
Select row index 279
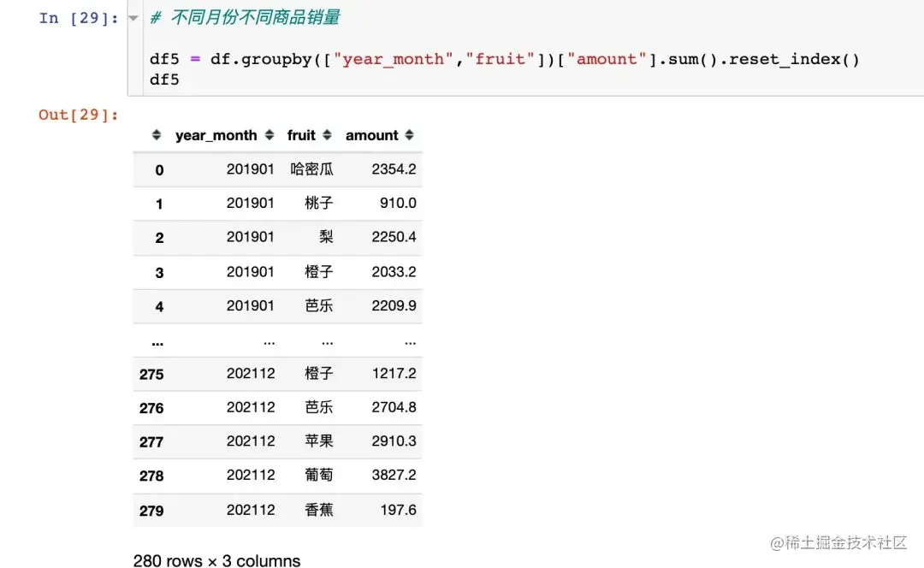pyautogui.click(x=151, y=511)
